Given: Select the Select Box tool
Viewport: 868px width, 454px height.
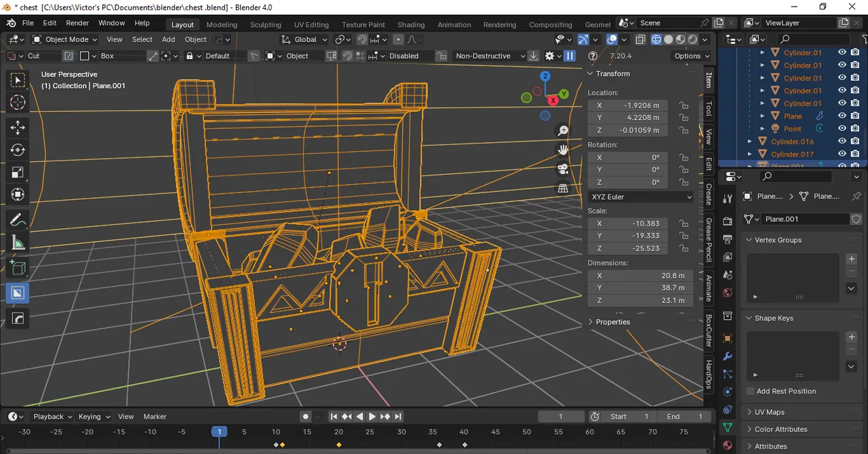Looking at the screenshot, I should pos(18,80).
